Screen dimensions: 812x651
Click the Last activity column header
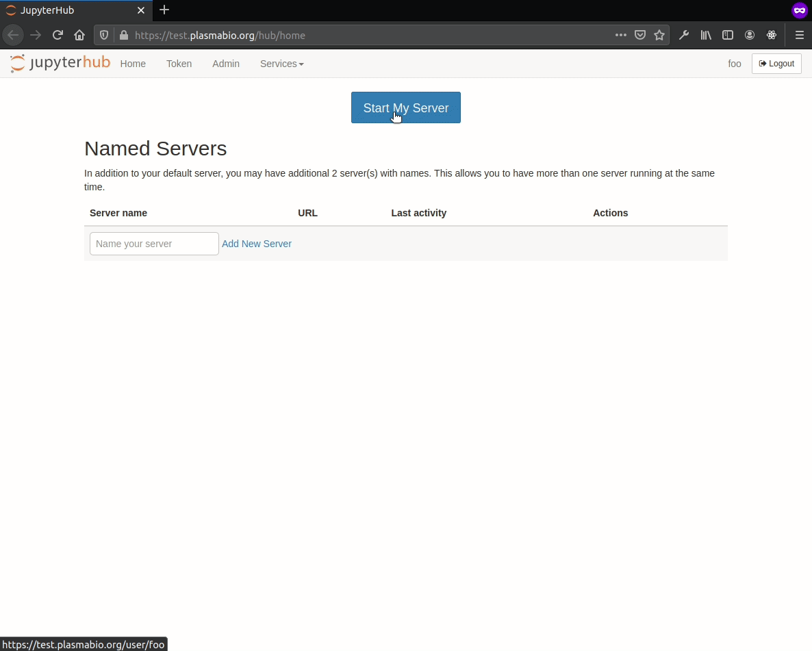[419, 213]
